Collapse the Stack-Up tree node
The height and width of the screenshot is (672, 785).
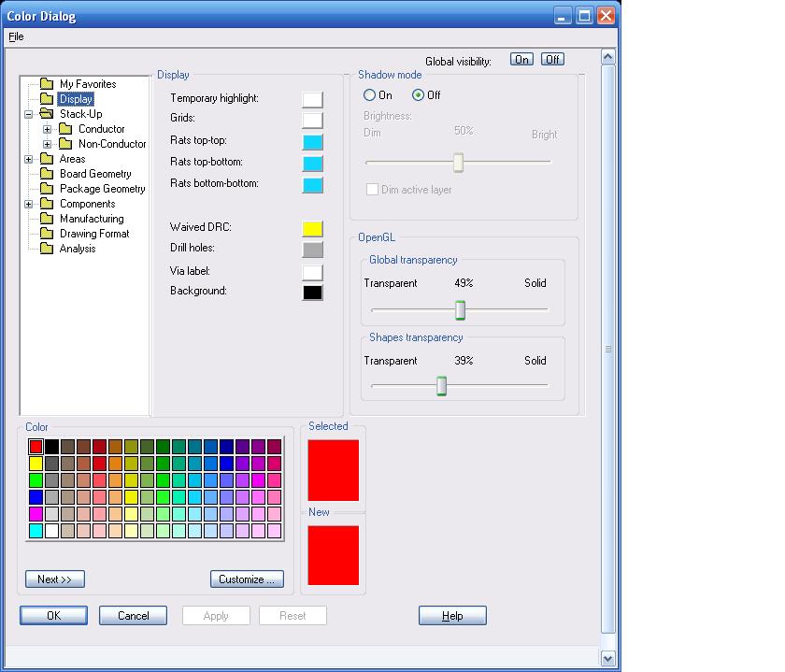pyautogui.click(x=29, y=114)
